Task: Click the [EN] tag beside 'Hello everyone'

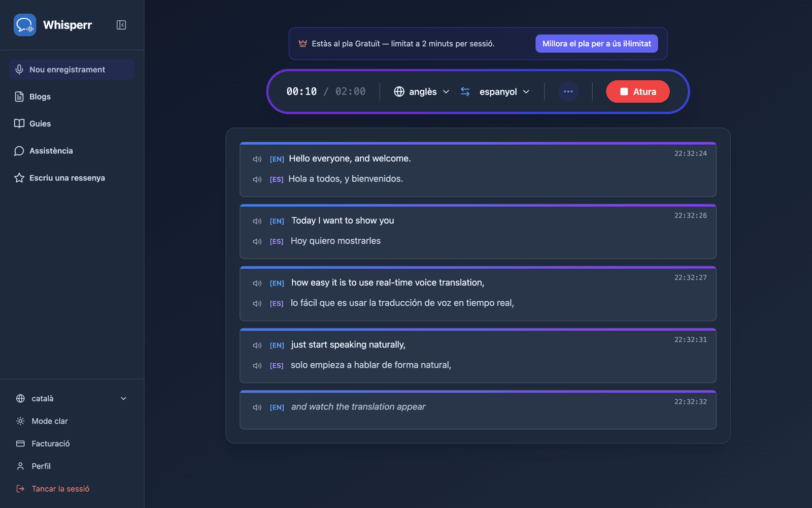Action: 277,159
